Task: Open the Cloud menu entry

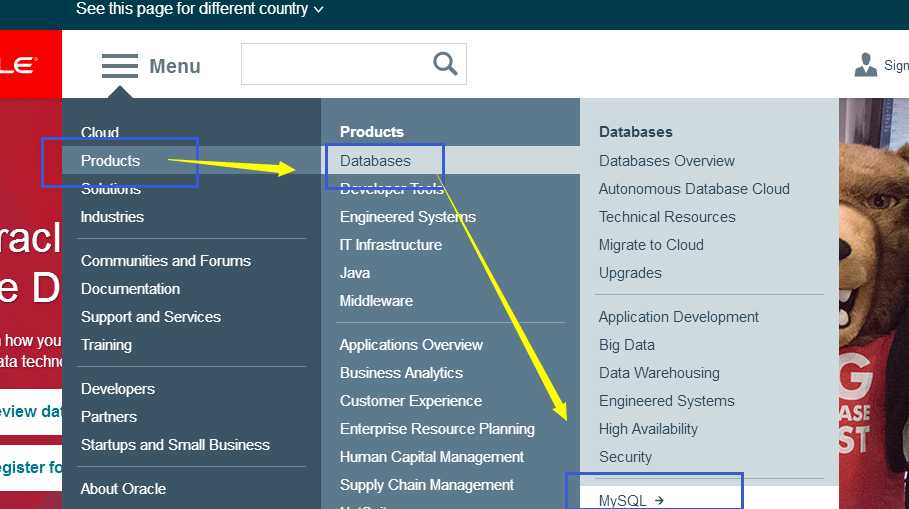Action: pos(100,132)
